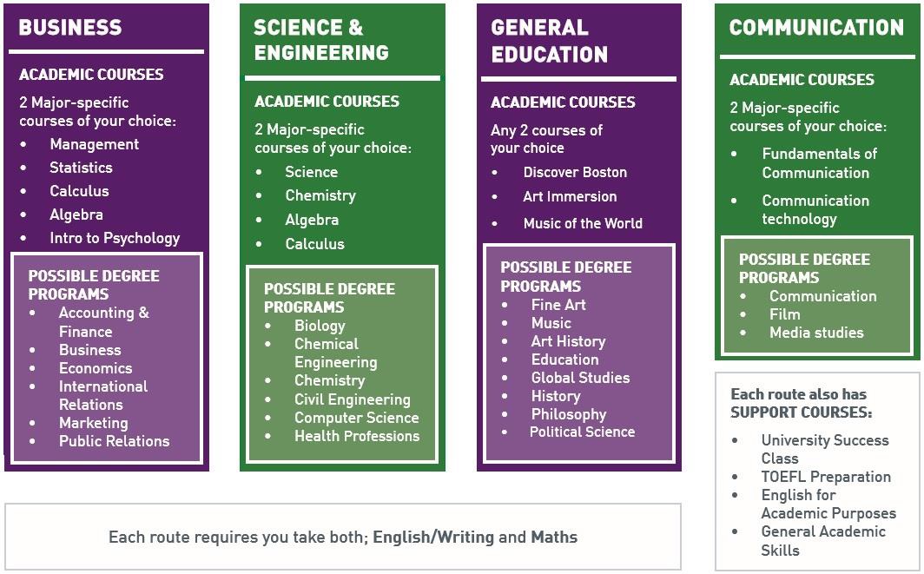
Task: Select the International Relations degree program
Action: (x=102, y=395)
